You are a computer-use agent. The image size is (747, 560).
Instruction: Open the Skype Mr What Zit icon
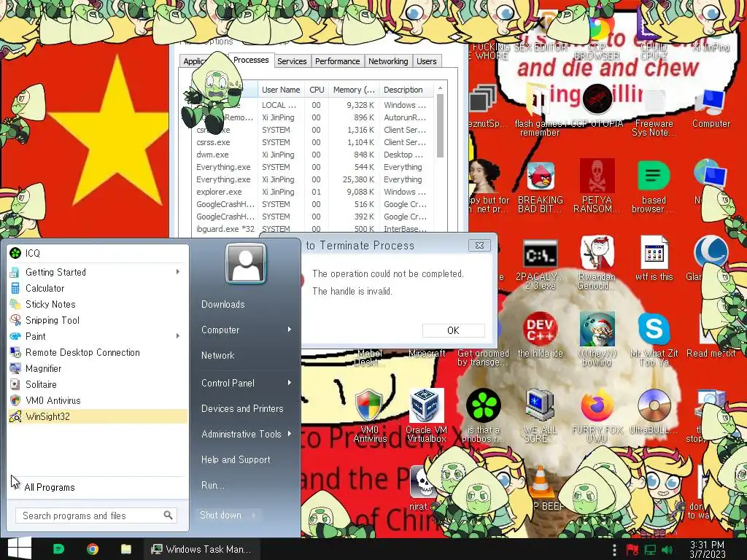click(654, 339)
